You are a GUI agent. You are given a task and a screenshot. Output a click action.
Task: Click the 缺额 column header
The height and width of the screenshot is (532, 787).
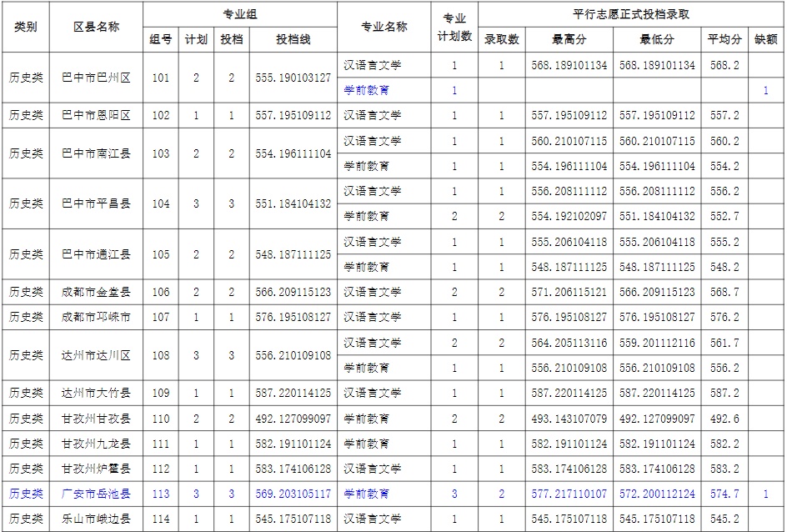[766, 39]
